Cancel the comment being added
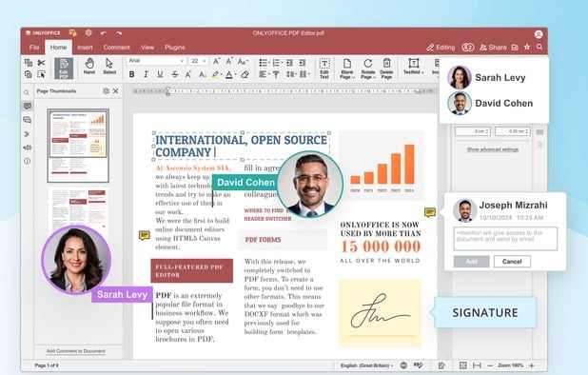The height and width of the screenshot is (375, 588). pyautogui.click(x=512, y=262)
